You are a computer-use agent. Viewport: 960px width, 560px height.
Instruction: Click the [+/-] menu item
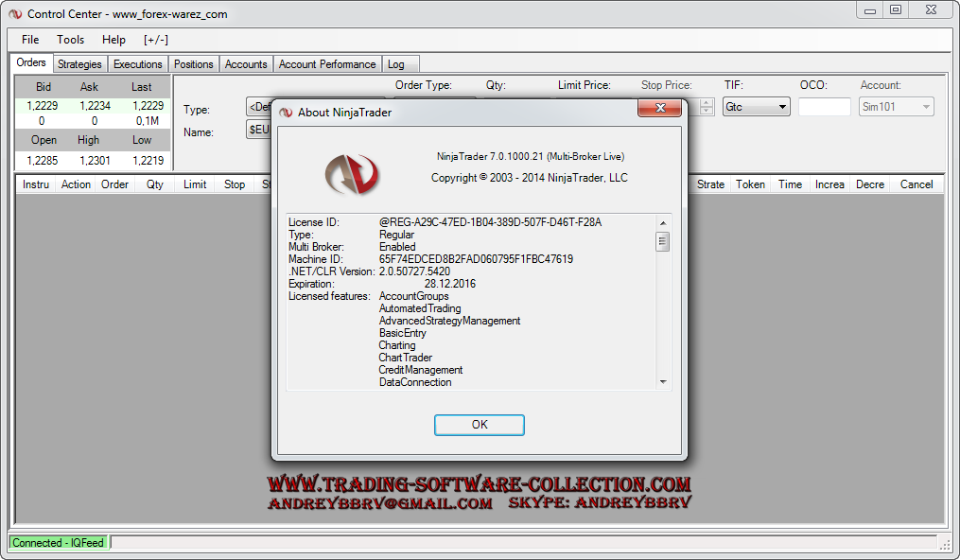point(156,40)
